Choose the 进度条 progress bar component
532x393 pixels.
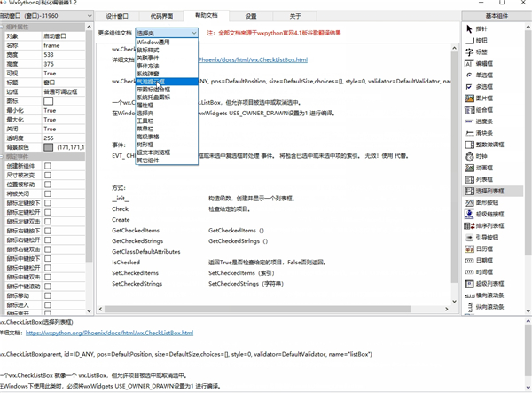pos(479,122)
